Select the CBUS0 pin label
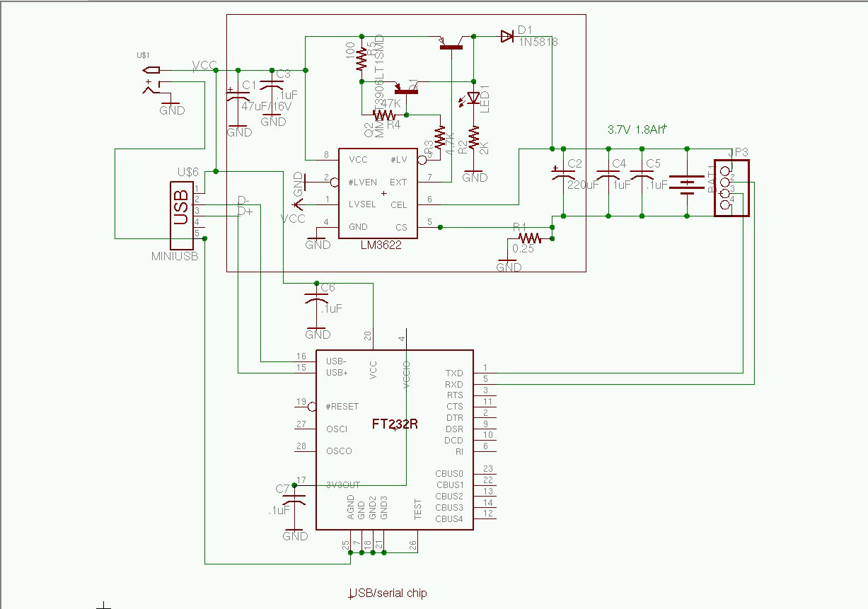Image resolution: width=868 pixels, height=609 pixels. 450,474
